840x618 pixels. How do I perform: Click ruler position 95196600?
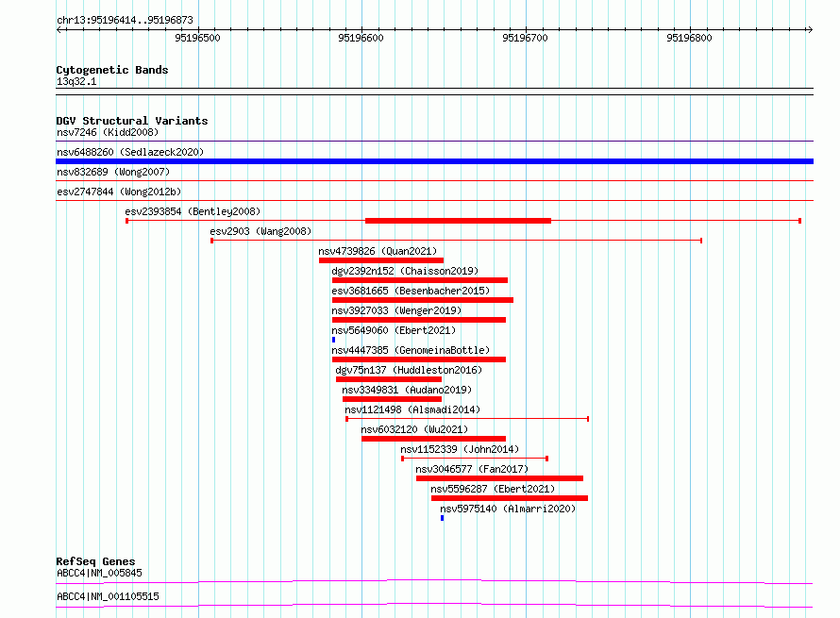click(361, 38)
